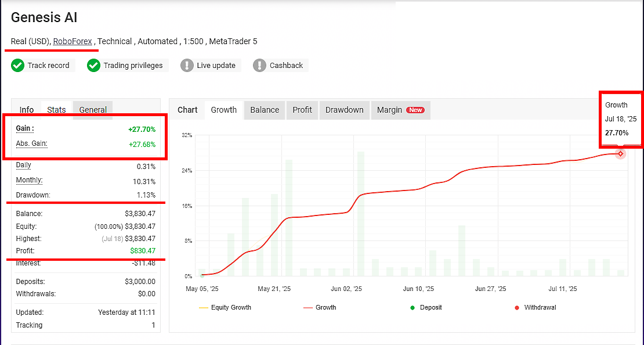Click the Equity label in the stats panel
The image size is (644, 345).
26,226
